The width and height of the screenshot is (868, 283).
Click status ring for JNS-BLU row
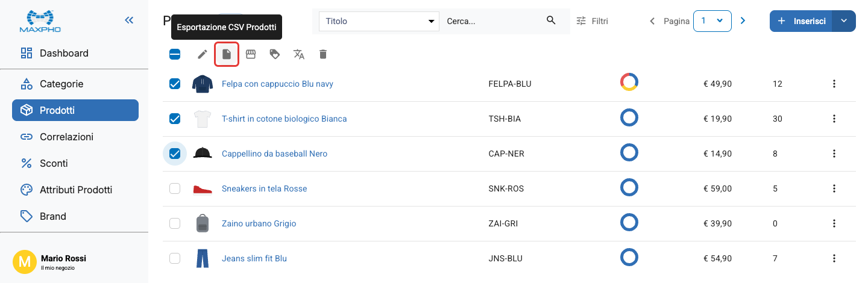[629, 258]
